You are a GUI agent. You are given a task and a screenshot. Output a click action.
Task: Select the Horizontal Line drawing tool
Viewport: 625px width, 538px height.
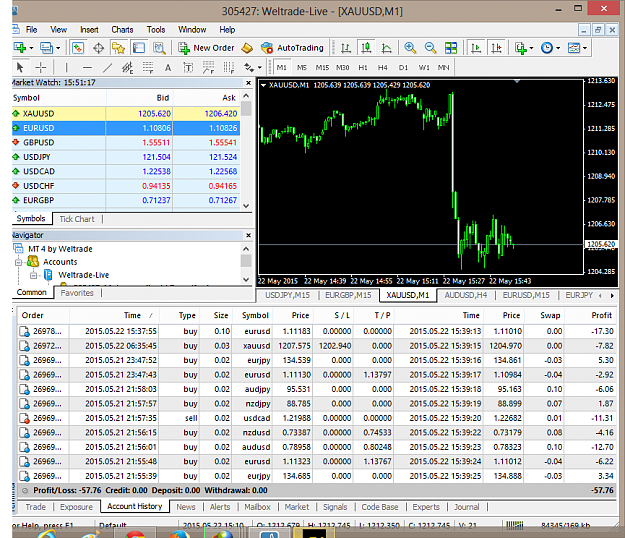(87, 68)
